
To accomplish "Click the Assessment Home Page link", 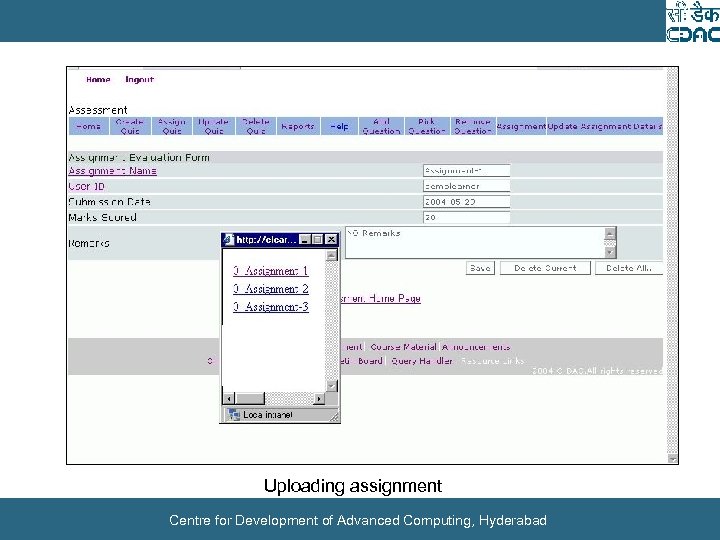I will [x=380, y=298].
